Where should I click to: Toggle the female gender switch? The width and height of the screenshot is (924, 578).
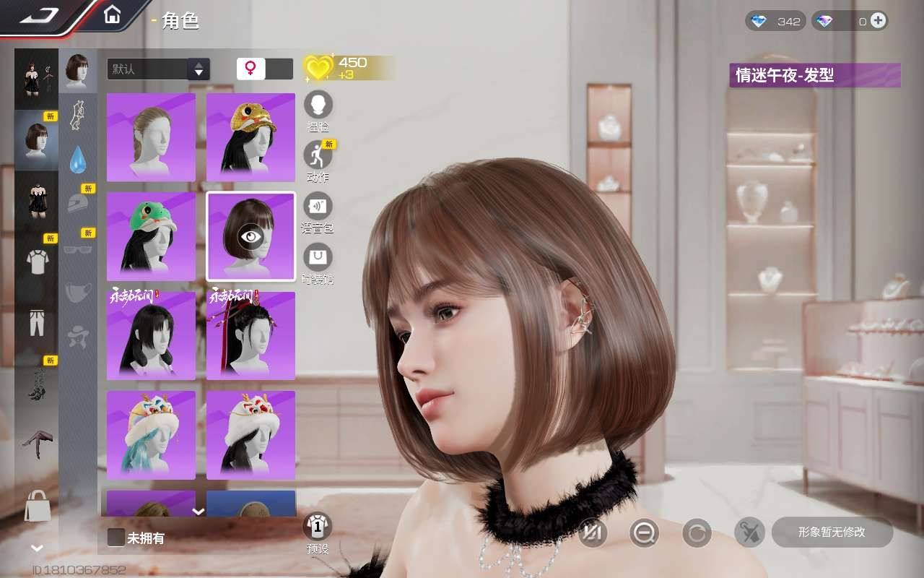[264, 69]
